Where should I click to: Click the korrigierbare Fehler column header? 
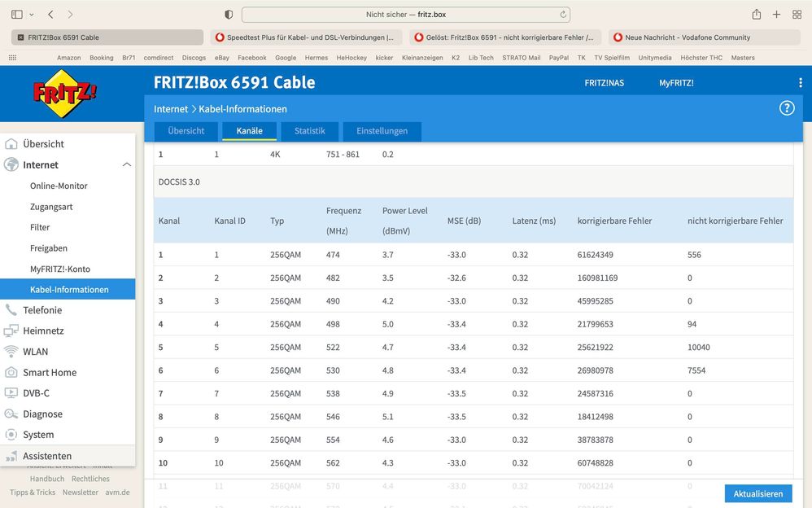tap(615, 221)
